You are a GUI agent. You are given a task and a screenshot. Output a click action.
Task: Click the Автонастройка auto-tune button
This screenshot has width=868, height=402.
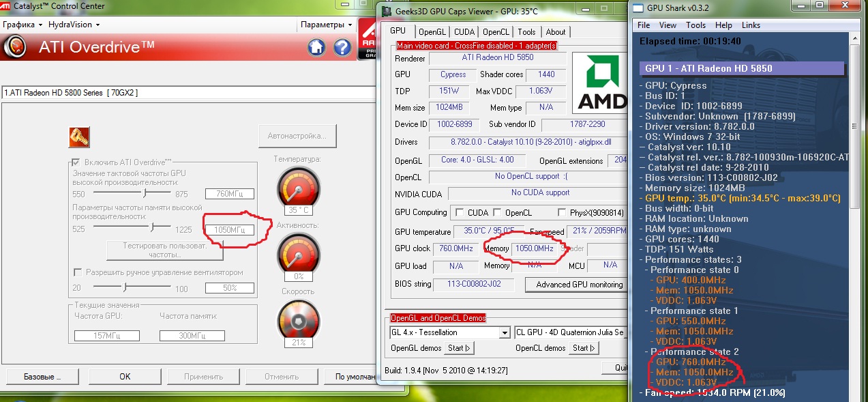coord(297,136)
